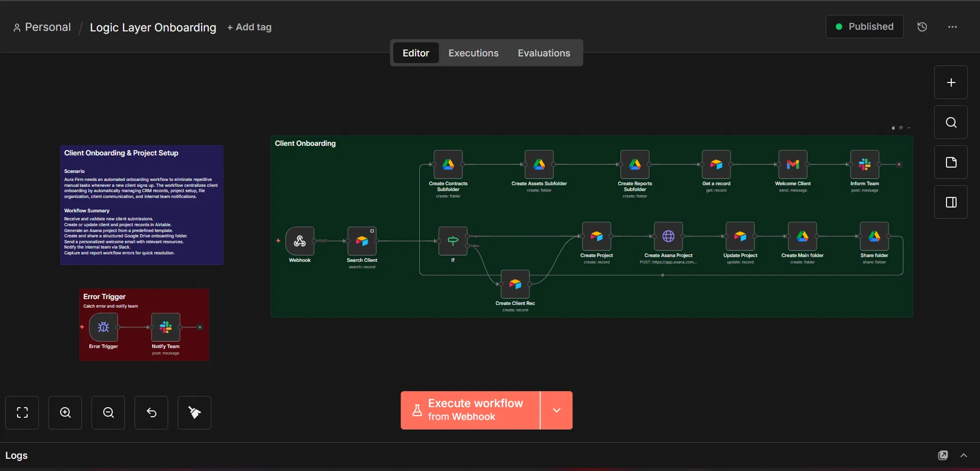Image resolution: width=980 pixels, height=471 pixels.
Task: Switch to the Executions tab
Action: click(474, 53)
